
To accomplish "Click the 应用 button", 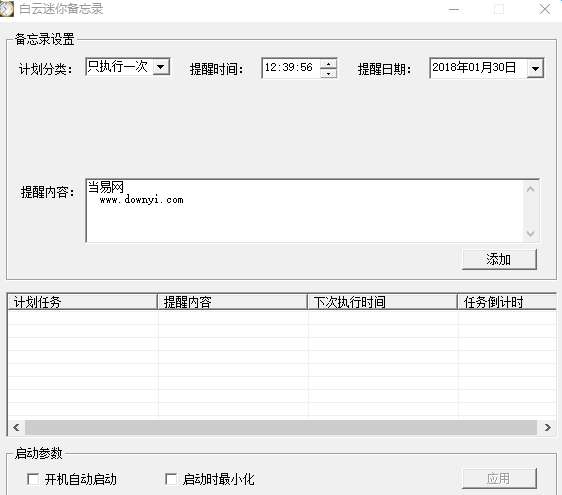I will 499,478.
